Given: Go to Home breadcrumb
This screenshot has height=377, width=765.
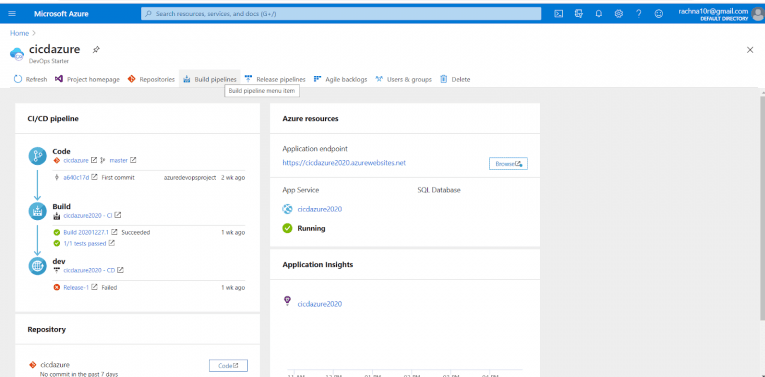Looking at the screenshot, I should tap(19, 33).
